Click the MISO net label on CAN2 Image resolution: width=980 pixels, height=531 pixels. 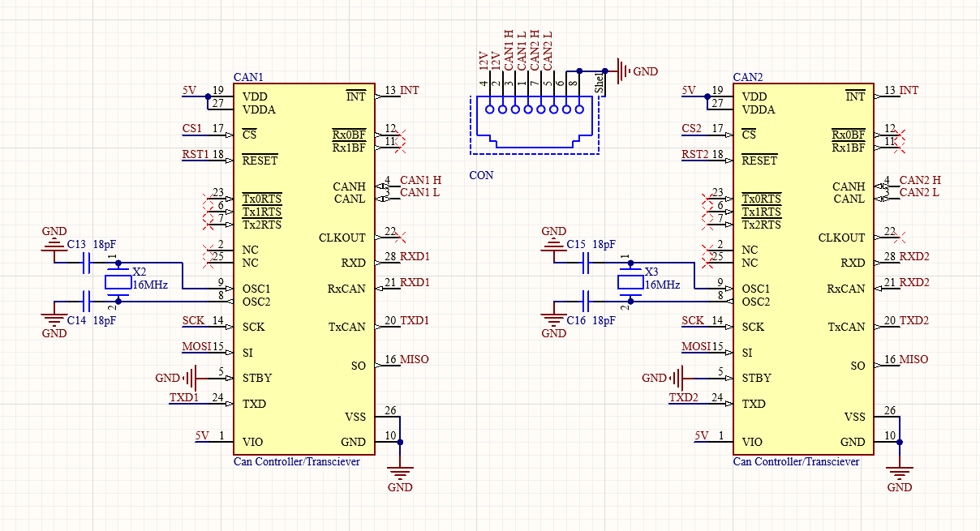914,359
